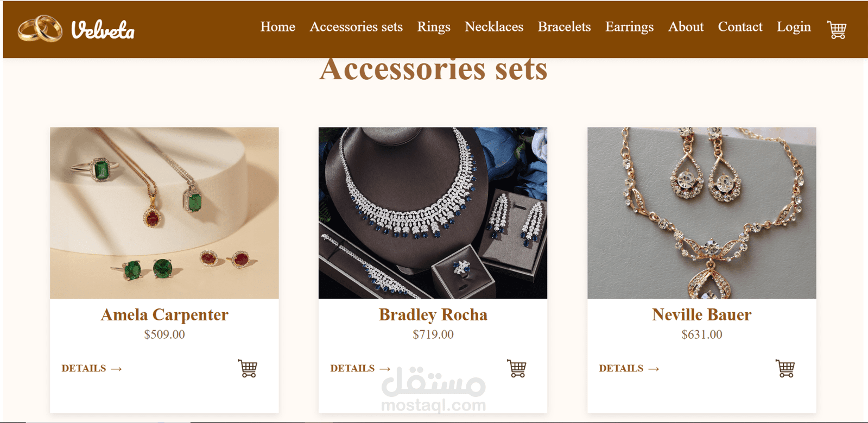Select Rings in the navigation bar
Viewport: 868px width, 423px height.
[x=434, y=27]
